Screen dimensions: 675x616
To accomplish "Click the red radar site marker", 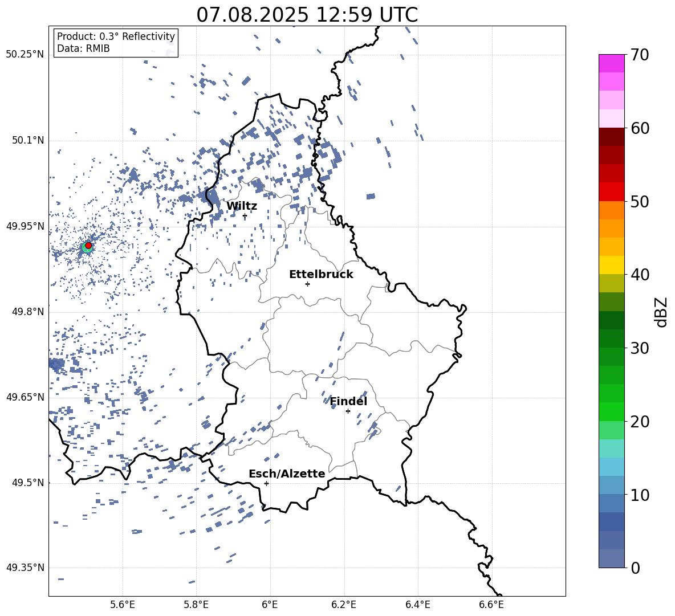I will click(88, 246).
